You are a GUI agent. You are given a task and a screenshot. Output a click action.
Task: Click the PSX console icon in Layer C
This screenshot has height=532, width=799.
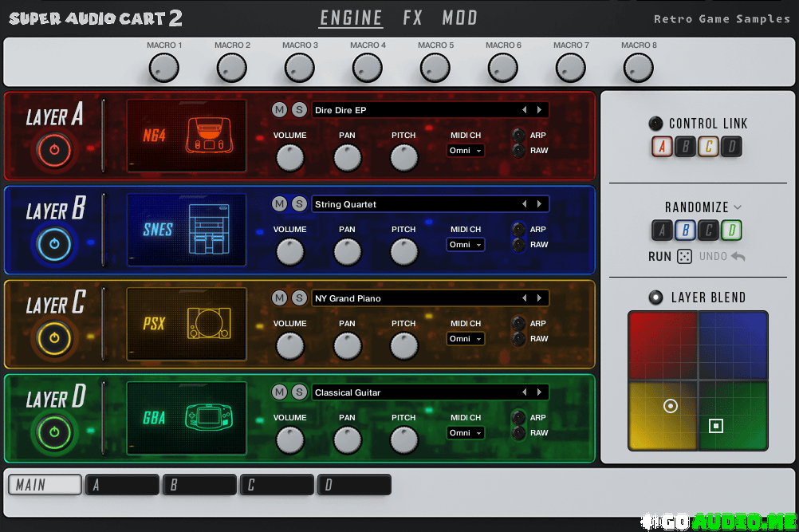(x=208, y=324)
